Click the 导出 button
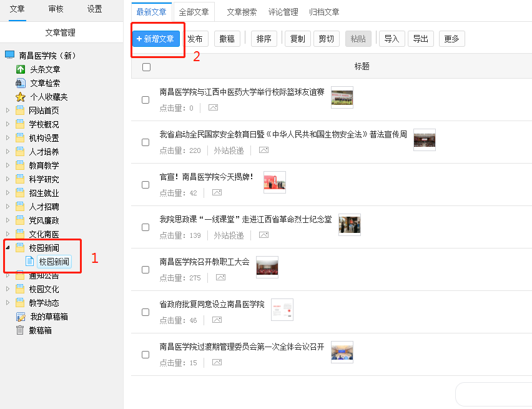 pyautogui.click(x=420, y=39)
